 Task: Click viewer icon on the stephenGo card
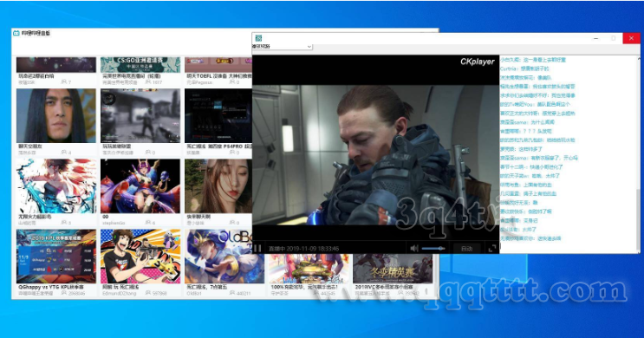tap(148, 223)
